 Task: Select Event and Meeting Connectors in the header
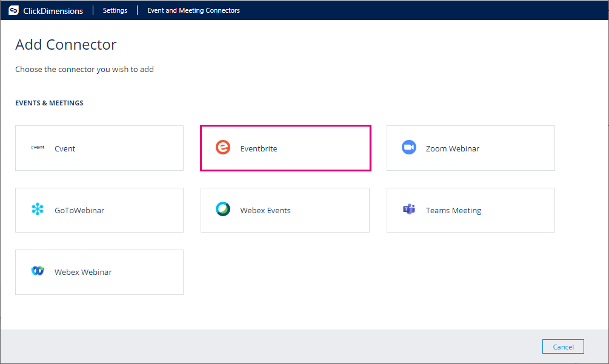coord(193,10)
